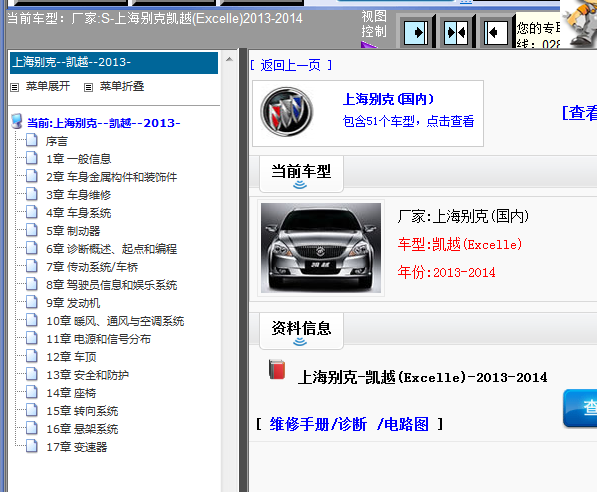Click the red book icon
Viewport: 597px width, 492px height.
[277, 369]
